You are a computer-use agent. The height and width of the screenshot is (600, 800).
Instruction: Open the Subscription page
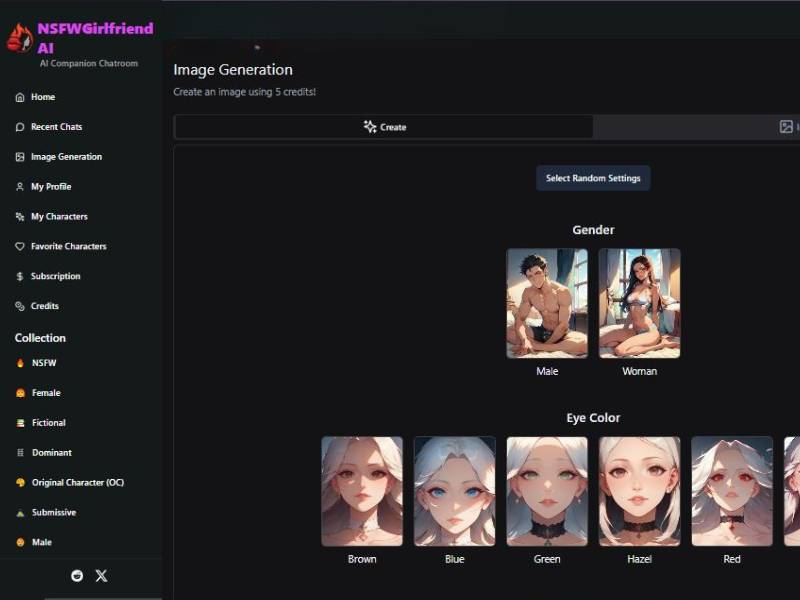pyautogui.click(x=57, y=276)
